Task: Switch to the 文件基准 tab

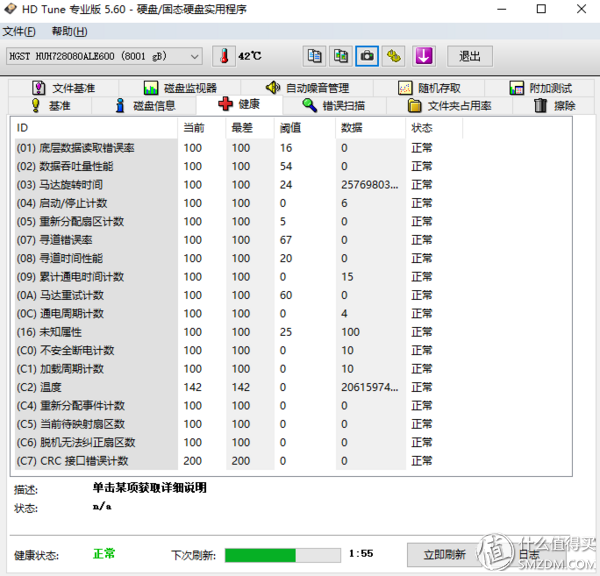Action: click(64, 88)
